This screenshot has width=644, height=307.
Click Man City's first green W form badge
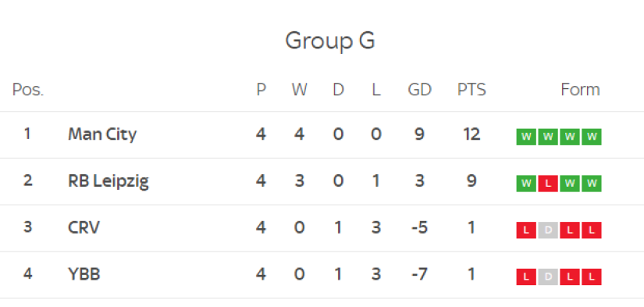[526, 137]
